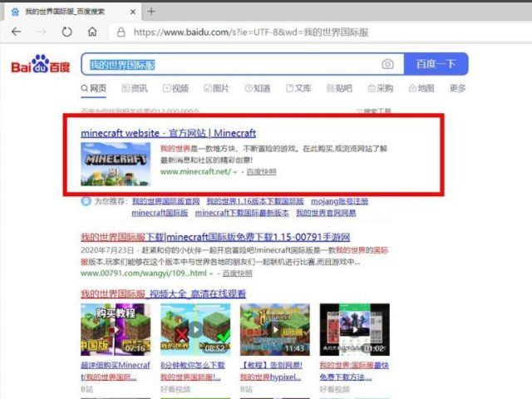Open video title 超详细购买Minecraft
Image resolution: width=532 pixels, height=399 pixels.
(116, 371)
